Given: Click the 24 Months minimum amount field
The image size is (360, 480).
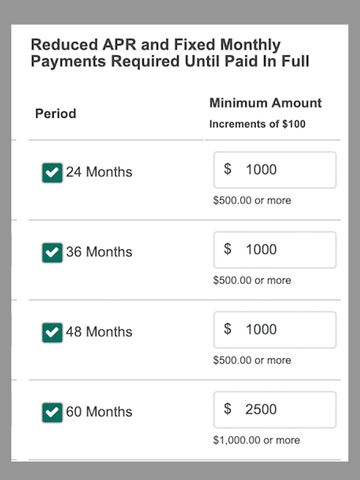Looking at the screenshot, I should 275,170.
